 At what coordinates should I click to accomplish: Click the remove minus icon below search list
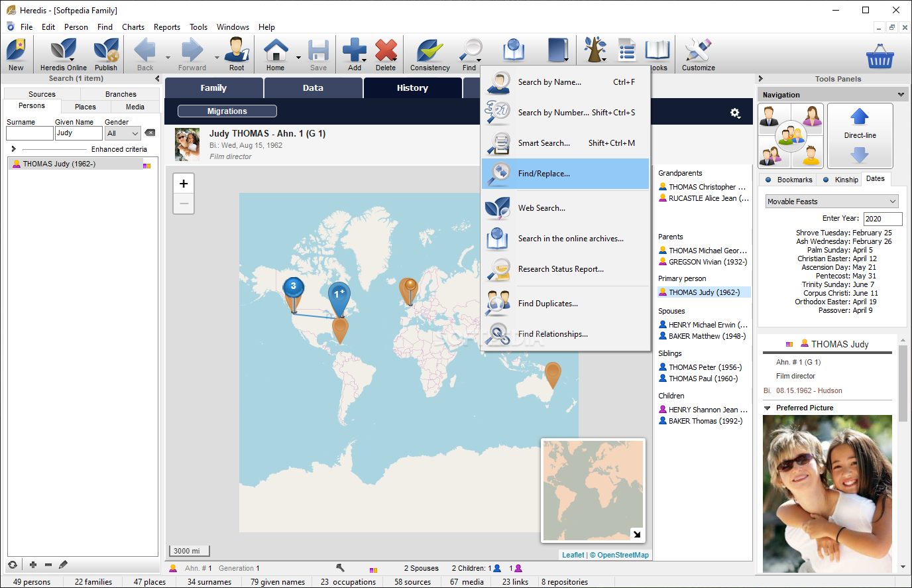[48, 565]
